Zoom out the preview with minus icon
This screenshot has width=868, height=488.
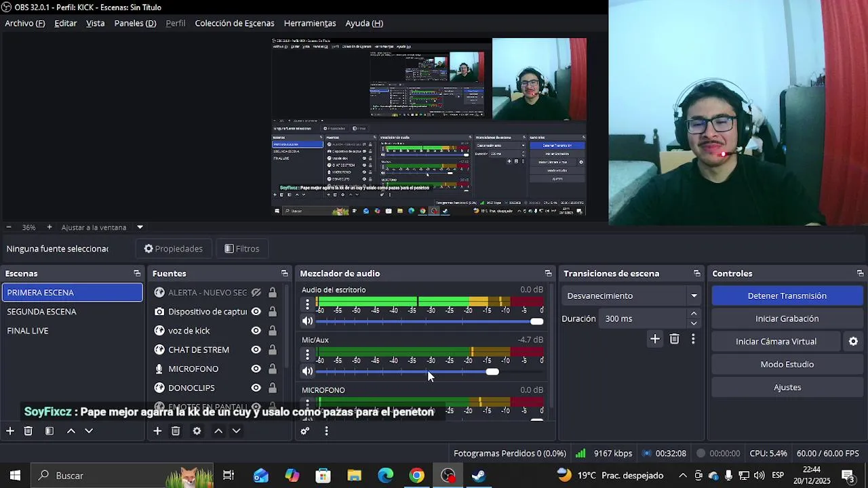coord(9,227)
